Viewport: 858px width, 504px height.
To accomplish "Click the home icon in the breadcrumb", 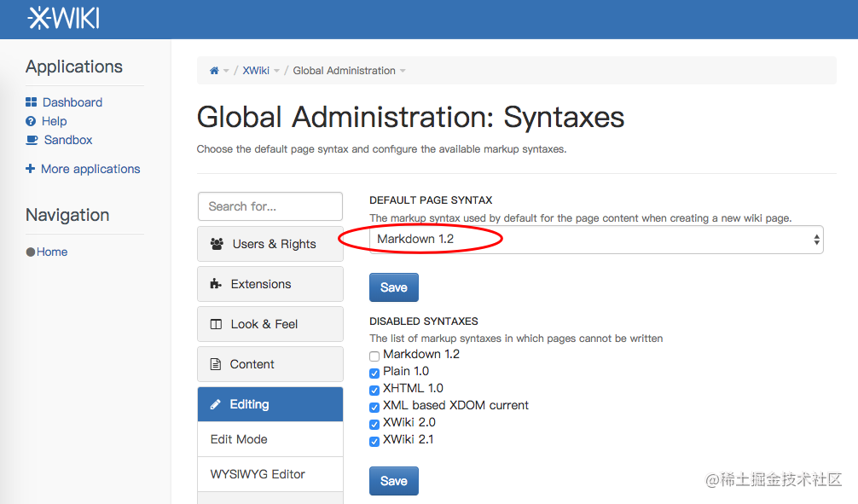I will 214,71.
